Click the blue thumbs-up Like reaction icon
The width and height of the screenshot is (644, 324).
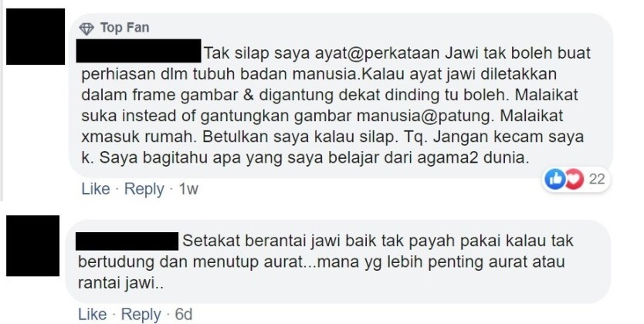pyautogui.click(x=554, y=179)
